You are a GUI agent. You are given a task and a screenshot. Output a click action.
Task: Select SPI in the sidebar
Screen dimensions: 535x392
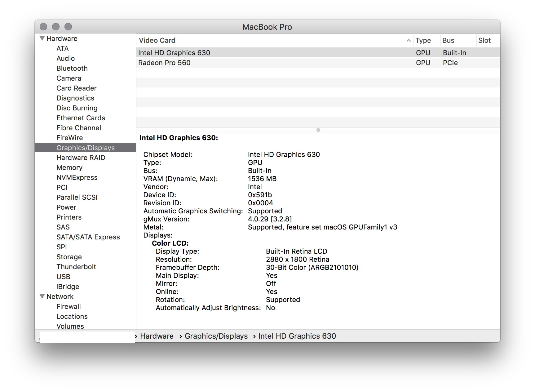61,247
